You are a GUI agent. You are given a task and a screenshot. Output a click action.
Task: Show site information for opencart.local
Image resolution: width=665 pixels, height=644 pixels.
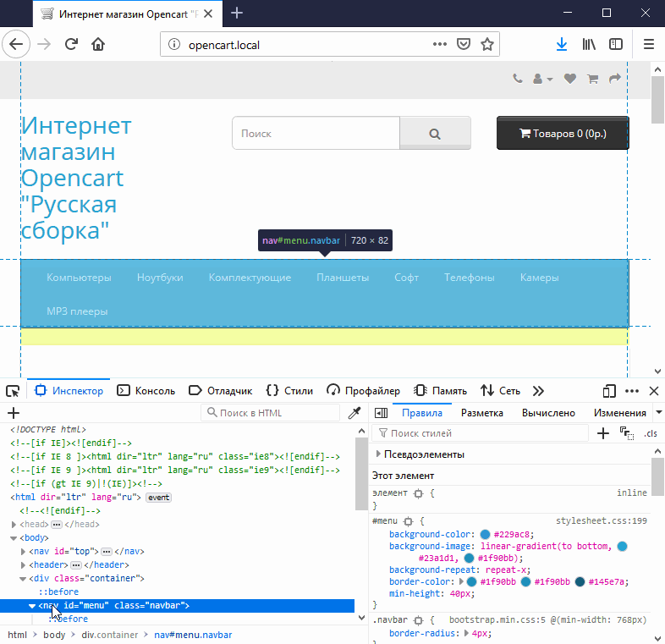point(174,44)
